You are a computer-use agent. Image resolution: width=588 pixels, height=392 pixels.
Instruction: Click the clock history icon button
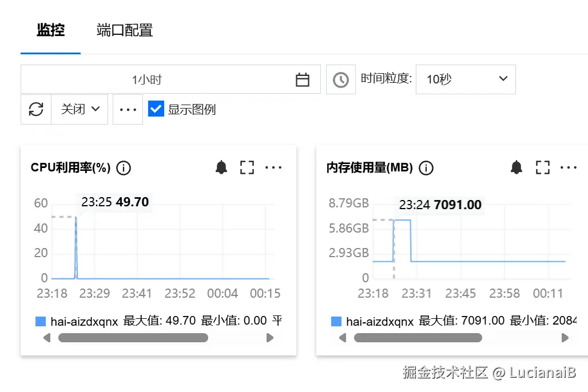[x=341, y=79]
